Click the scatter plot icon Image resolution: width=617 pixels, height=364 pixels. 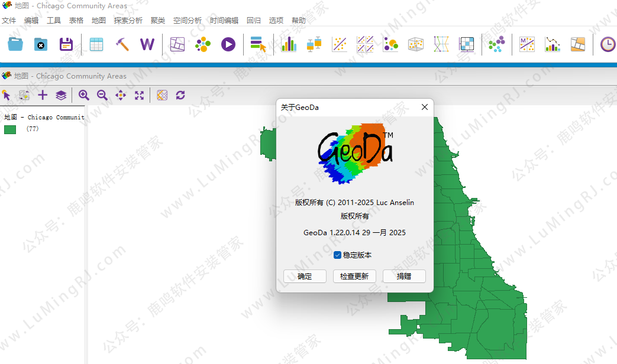click(340, 44)
